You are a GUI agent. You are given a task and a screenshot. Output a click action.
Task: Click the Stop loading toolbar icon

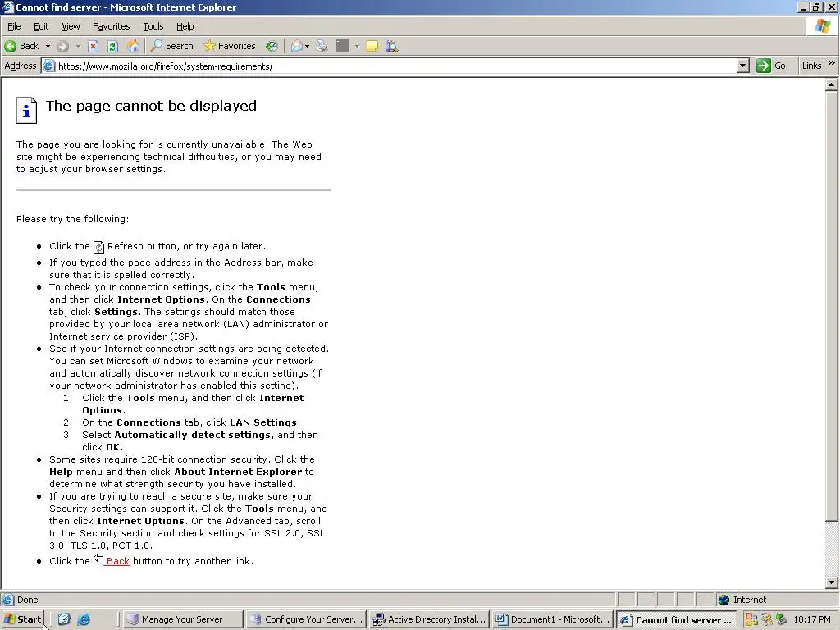[x=94, y=46]
